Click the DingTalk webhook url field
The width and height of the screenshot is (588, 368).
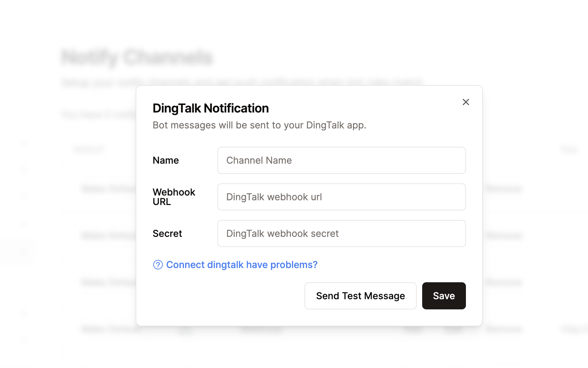(x=341, y=197)
